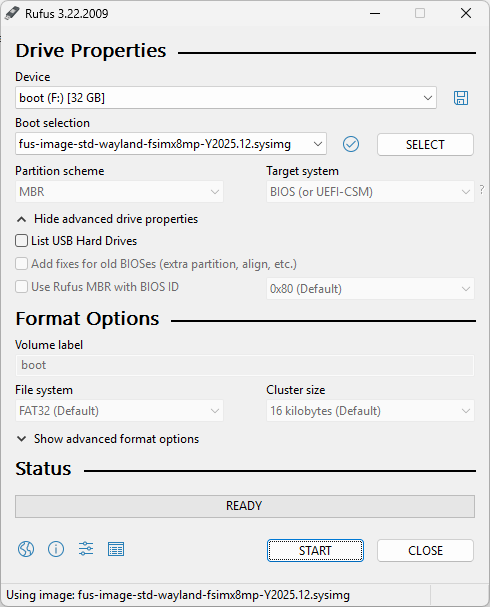Click the checksum checkmark icon

(351, 144)
